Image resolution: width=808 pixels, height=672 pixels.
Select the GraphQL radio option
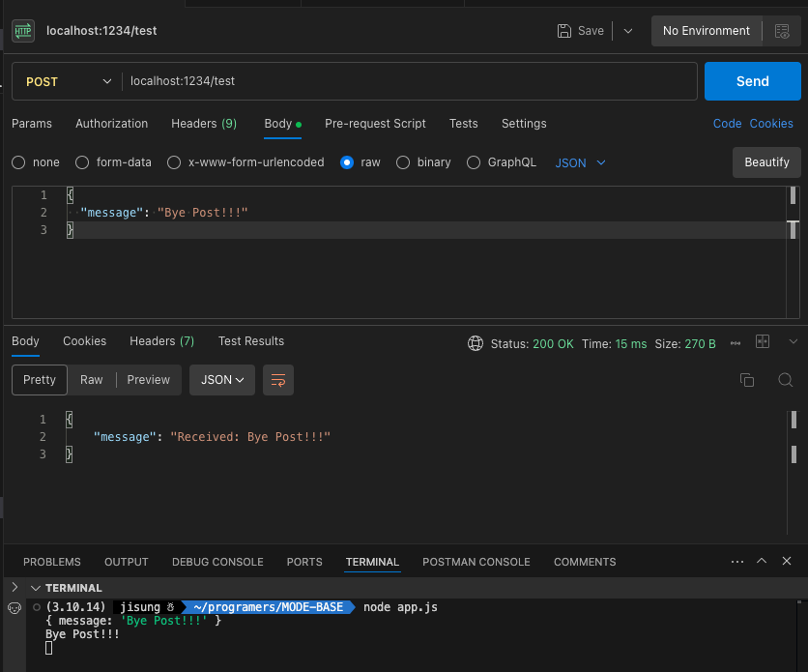474,162
